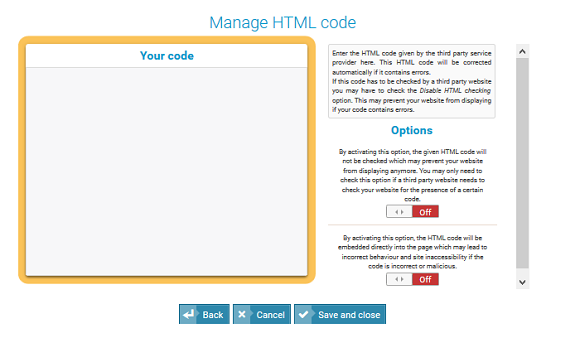Click the Save and close button

tap(340, 314)
